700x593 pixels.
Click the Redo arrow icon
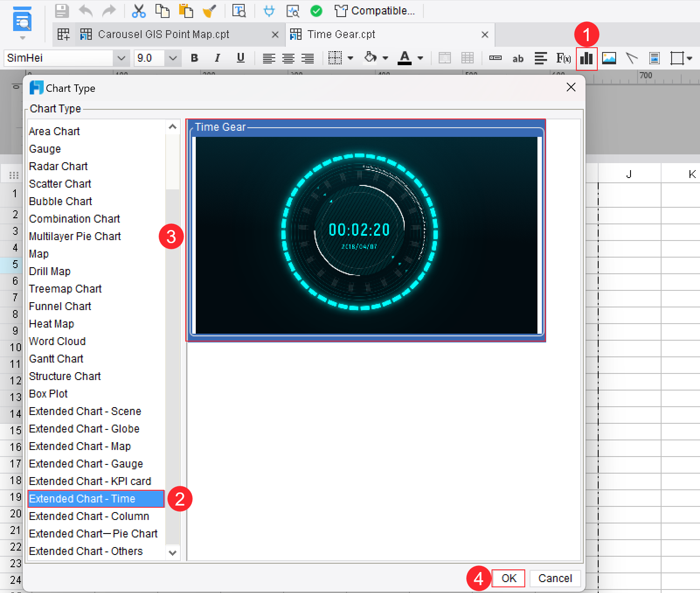click(109, 11)
